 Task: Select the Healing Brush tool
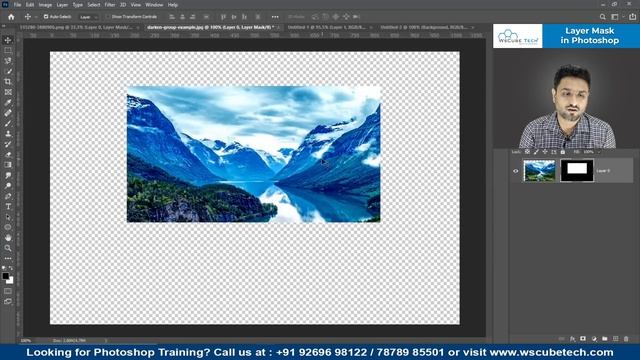coord(8,113)
